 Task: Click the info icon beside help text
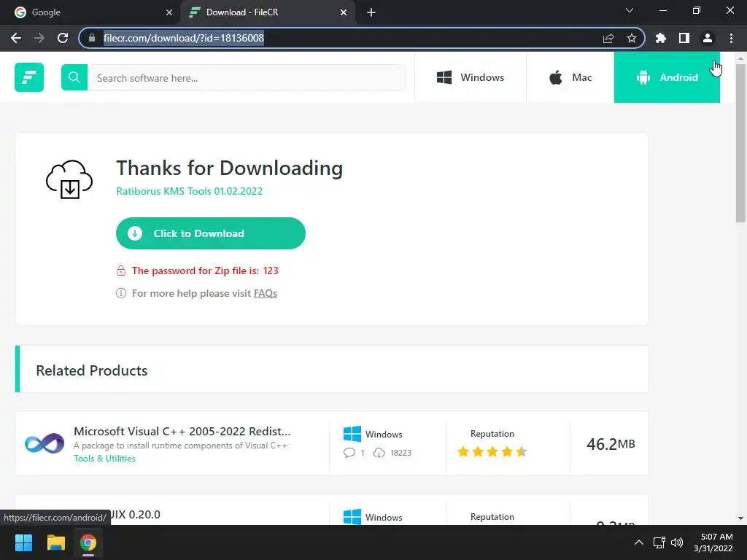tap(121, 293)
